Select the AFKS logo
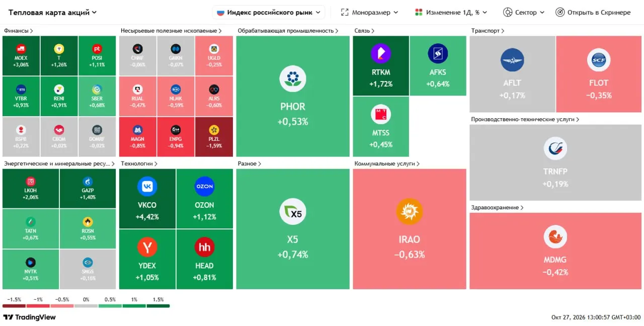The image size is (644, 326). point(438,54)
